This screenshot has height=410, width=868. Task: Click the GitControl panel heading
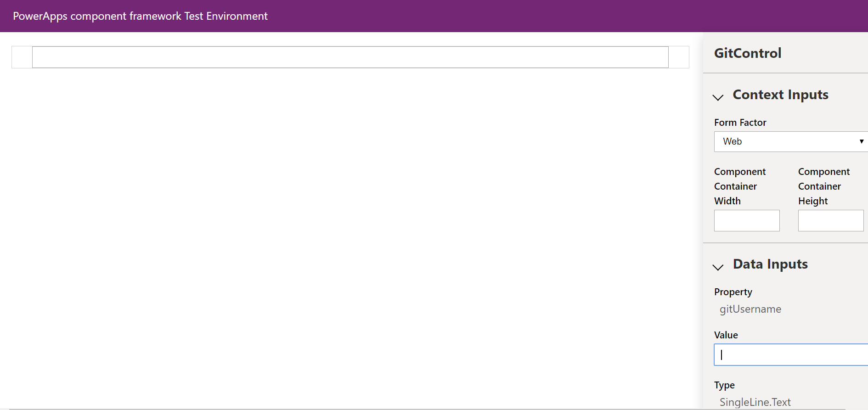(748, 53)
